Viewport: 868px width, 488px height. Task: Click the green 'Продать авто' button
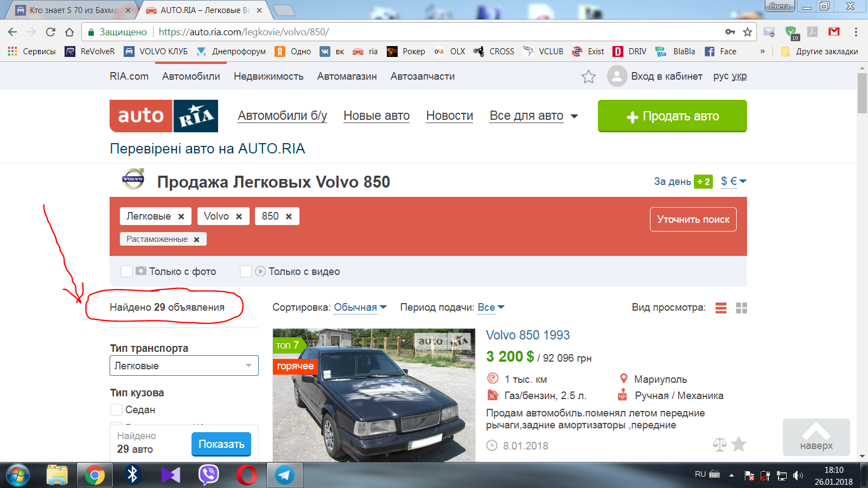[x=672, y=116]
